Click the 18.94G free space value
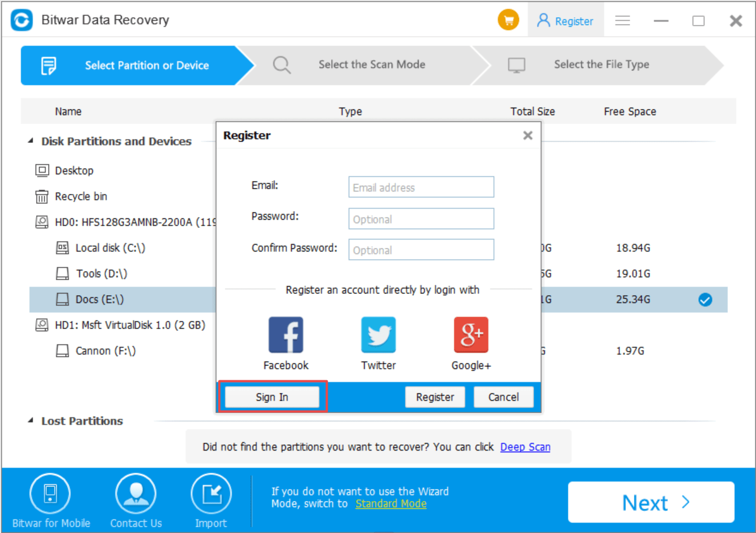The height and width of the screenshot is (533, 756). 633,248
